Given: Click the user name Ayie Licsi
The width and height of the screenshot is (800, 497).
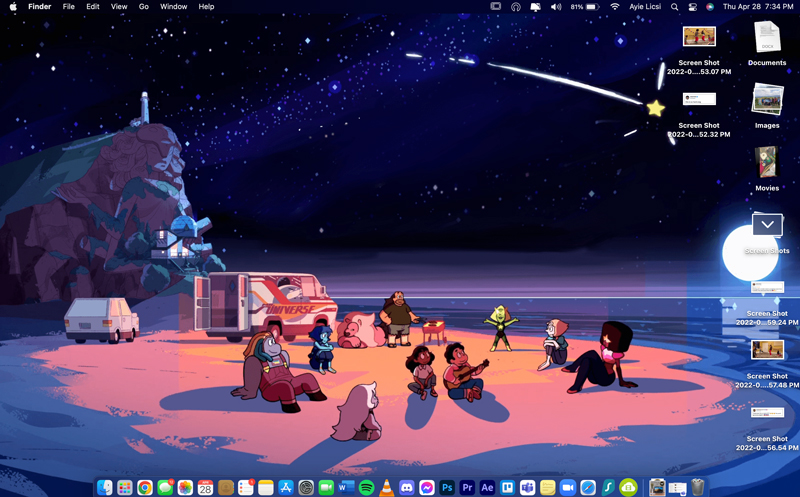Looking at the screenshot, I should 645,7.
